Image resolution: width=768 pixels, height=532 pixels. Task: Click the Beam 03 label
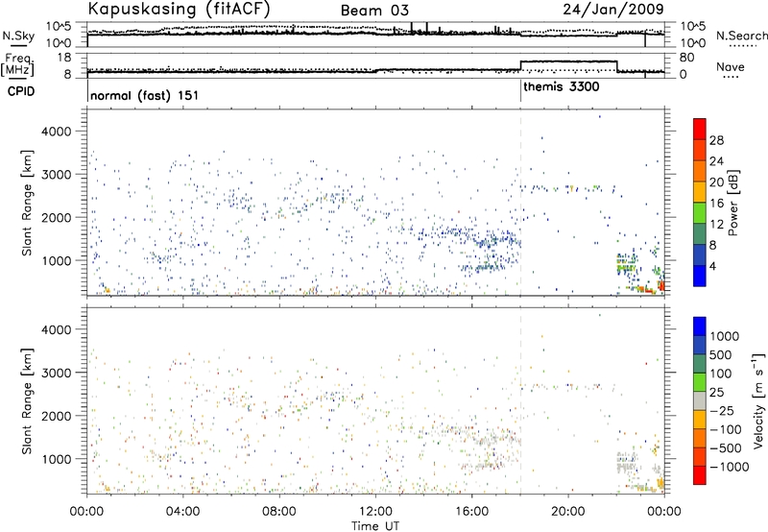374,11
